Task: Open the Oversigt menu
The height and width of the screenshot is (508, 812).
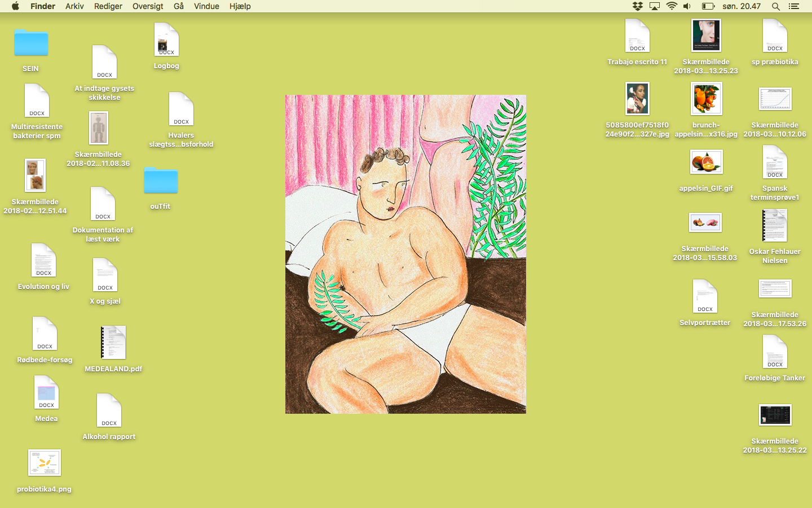Action: pyautogui.click(x=148, y=6)
